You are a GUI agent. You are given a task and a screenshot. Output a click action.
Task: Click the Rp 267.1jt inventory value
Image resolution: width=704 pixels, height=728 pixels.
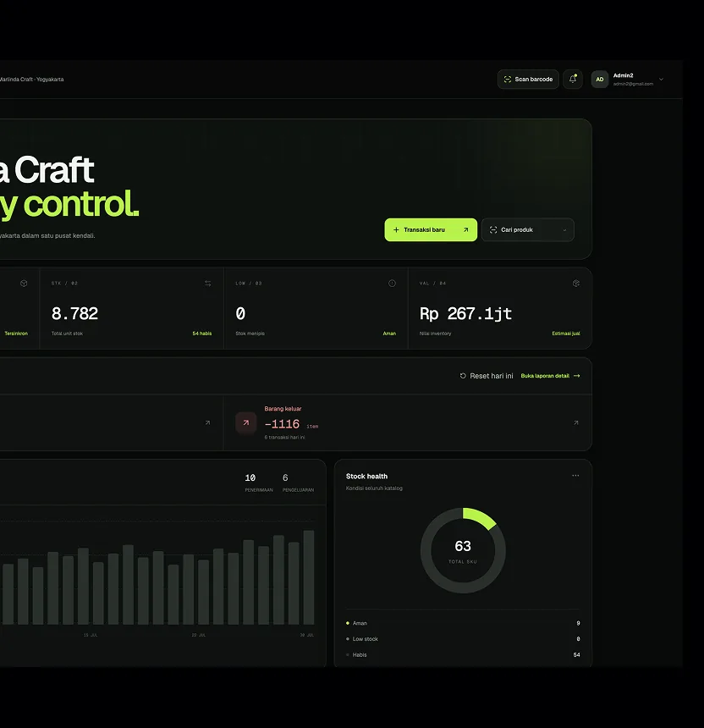point(465,314)
